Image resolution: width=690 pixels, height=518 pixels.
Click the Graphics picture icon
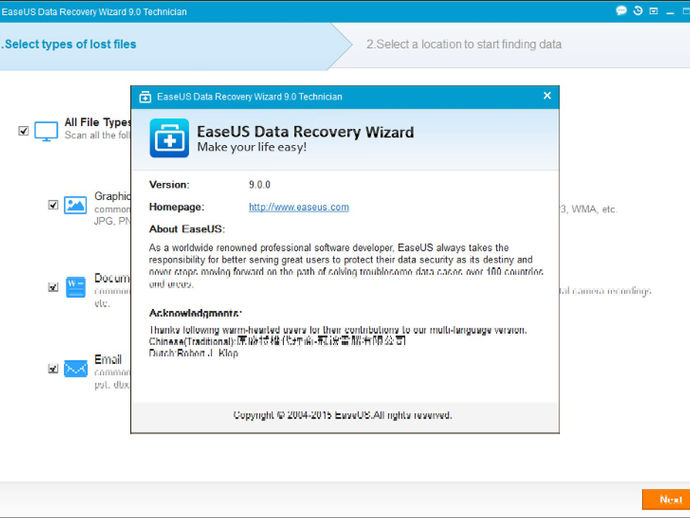coord(75,205)
